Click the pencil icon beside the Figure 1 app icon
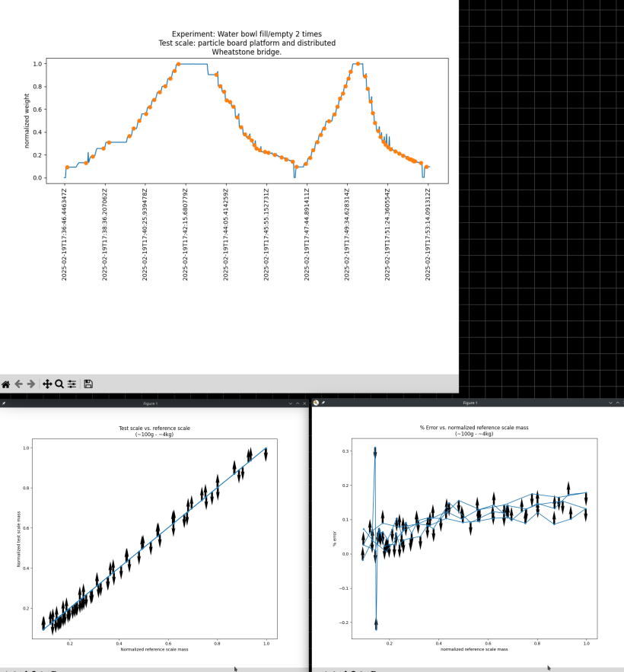This screenshot has width=624, height=672. [323, 403]
